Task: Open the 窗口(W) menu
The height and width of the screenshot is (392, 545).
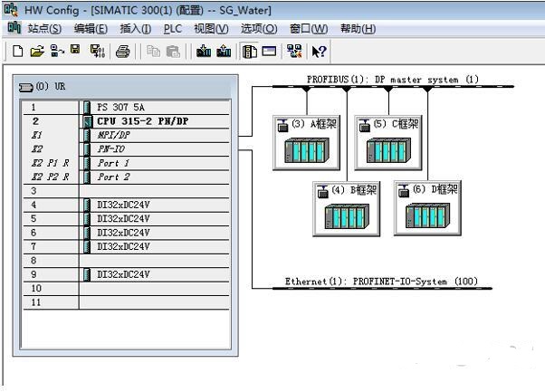Action: (x=309, y=28)
